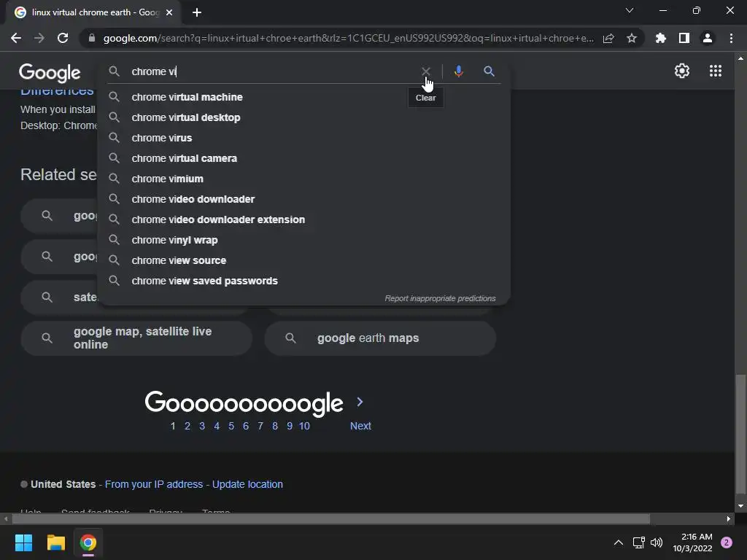Go to results page 3
This screenshot has height=560, width=747.
(202, 426)
